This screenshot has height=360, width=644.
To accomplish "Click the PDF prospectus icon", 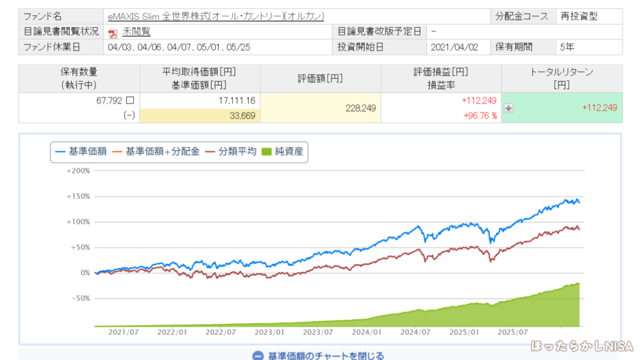I will [113, 33].
